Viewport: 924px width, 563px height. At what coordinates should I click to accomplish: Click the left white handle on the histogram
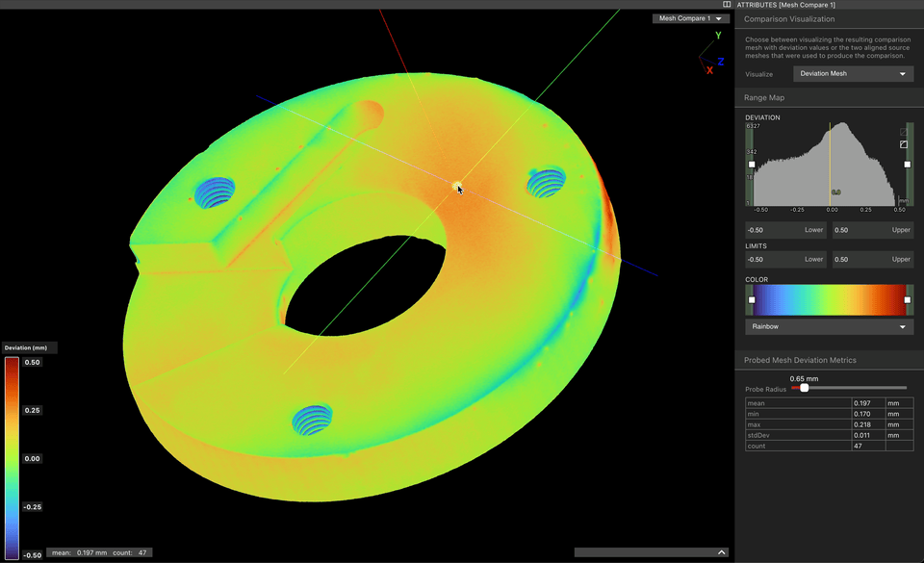click(x=752, y=165)
